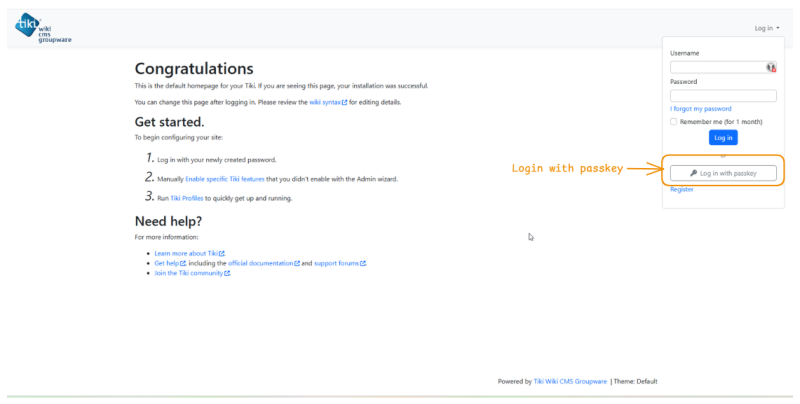The image size is (800, 404).
Task: Click external link icon after Learn more about Tiki
Action: (x=221, y=254)
